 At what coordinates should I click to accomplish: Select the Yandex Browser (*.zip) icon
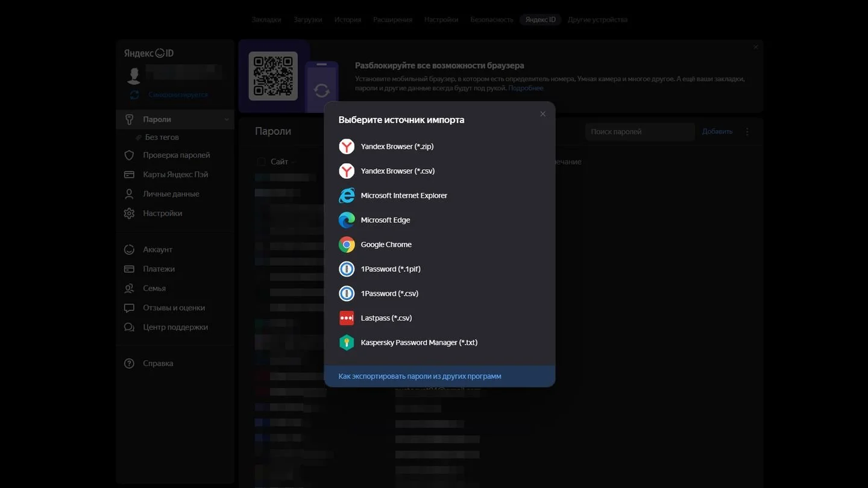pyautogui.click(x=347, y=146)
